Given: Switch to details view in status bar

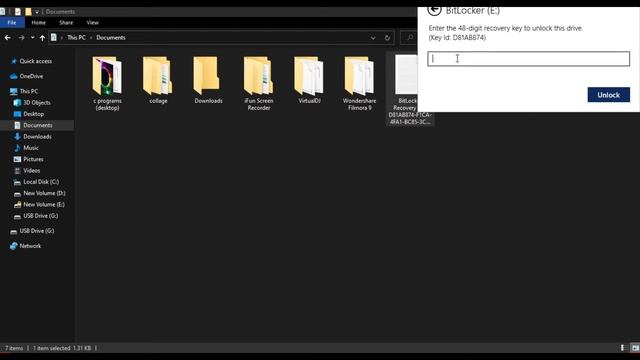Looking at the screenshot, I should click(x=622, y=348).
